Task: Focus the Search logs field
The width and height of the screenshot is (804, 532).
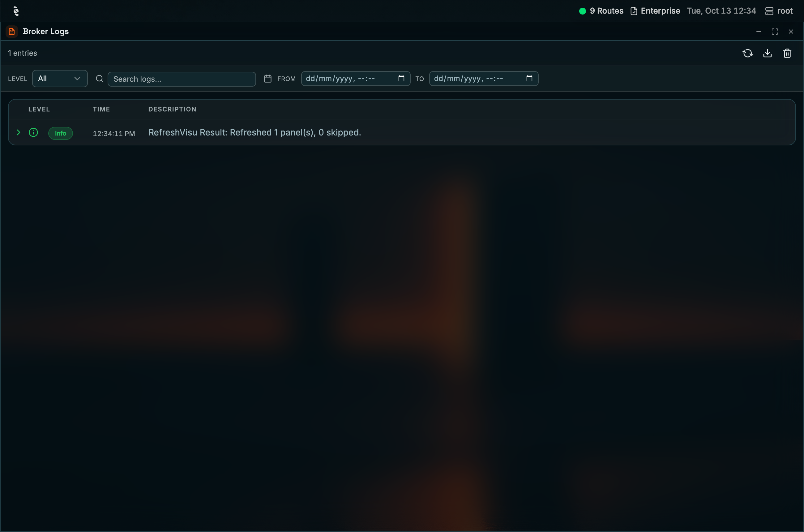Action: click(182, 79)
